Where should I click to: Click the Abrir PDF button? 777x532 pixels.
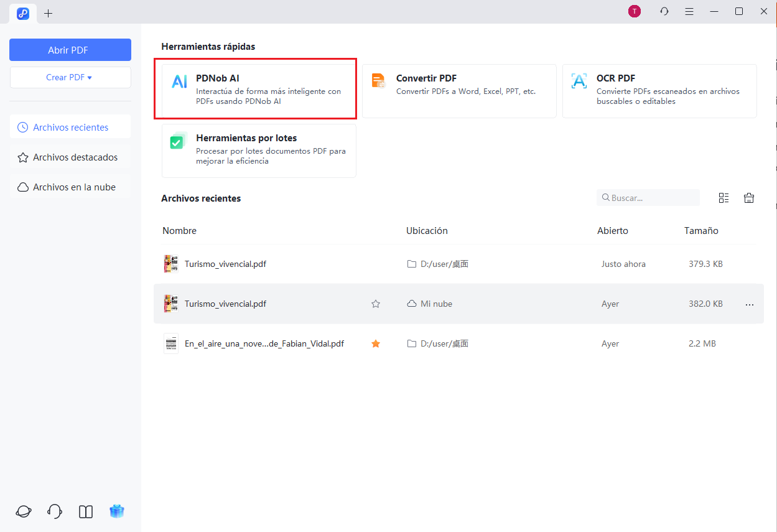click(70, 50)
